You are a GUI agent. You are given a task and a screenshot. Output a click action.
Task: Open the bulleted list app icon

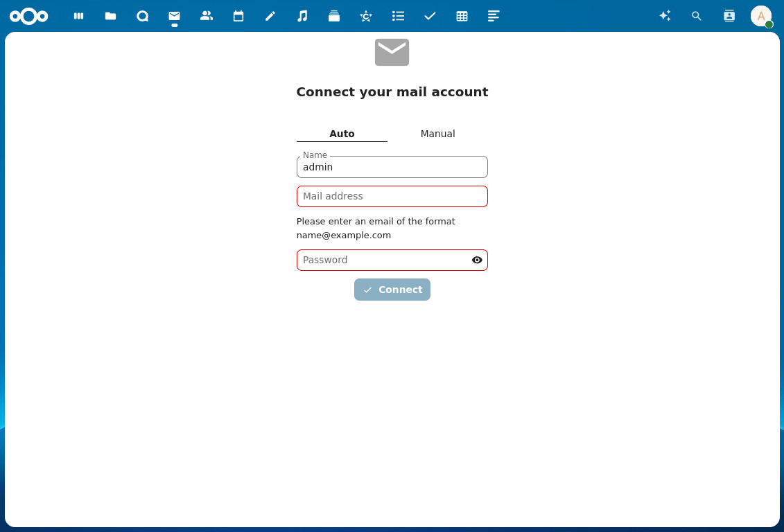(x=398, y=16)
